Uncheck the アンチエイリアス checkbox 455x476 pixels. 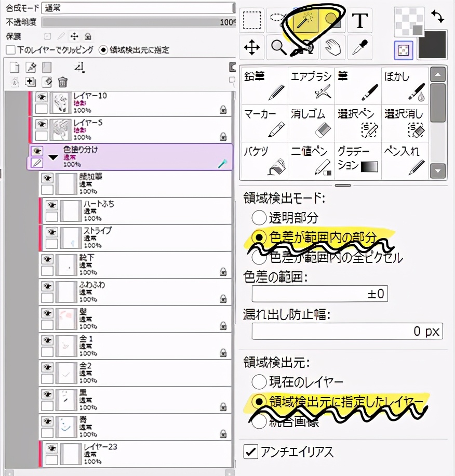[x=251, y=452]
